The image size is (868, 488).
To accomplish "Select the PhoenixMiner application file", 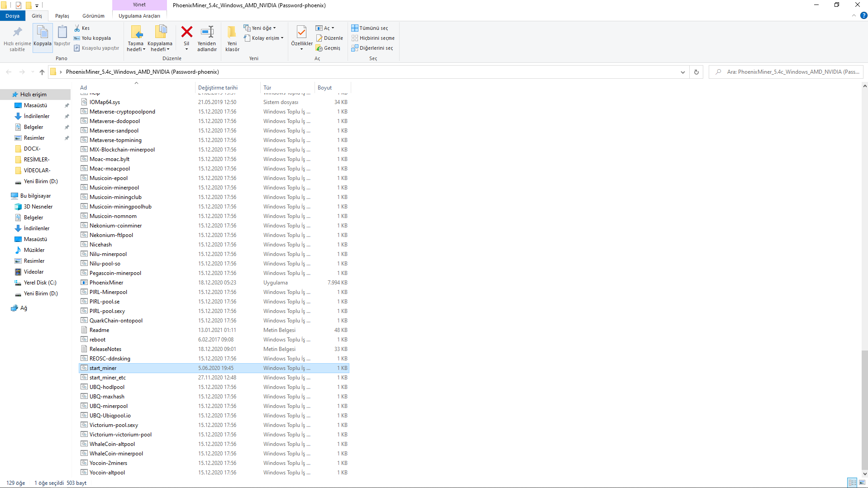I will click(x=214, y=283).
